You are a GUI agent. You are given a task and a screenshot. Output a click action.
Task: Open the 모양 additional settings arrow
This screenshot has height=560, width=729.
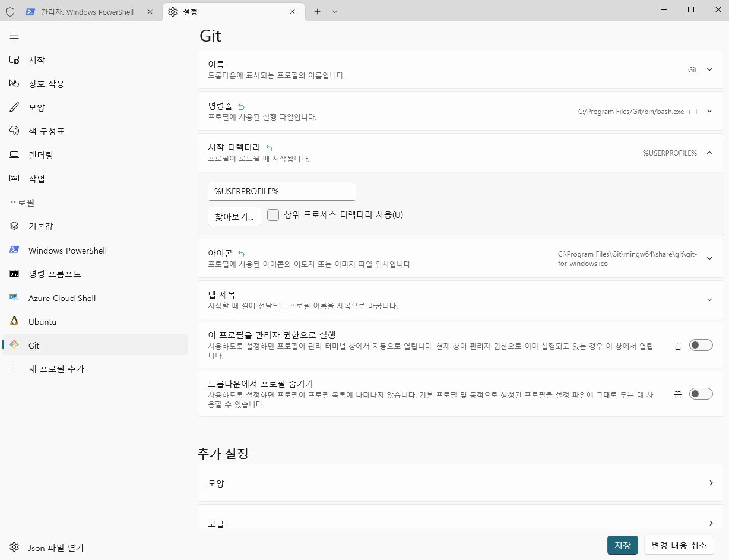(711, 483)
